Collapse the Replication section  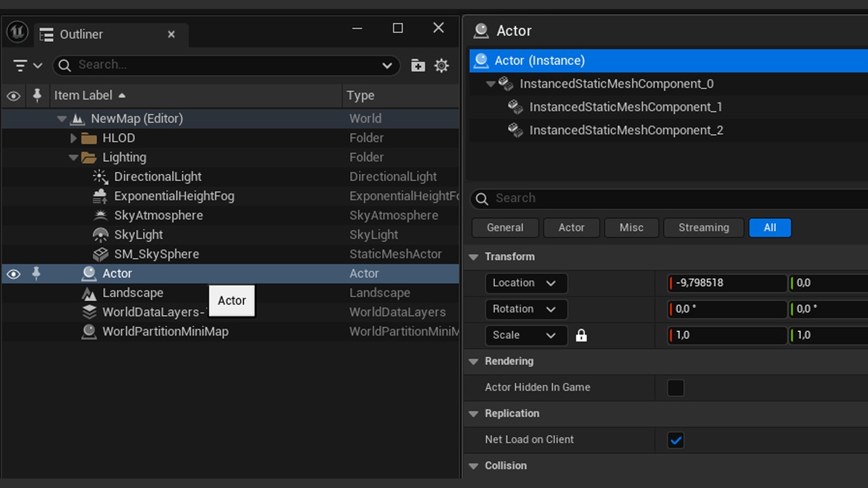pos(474,414)
